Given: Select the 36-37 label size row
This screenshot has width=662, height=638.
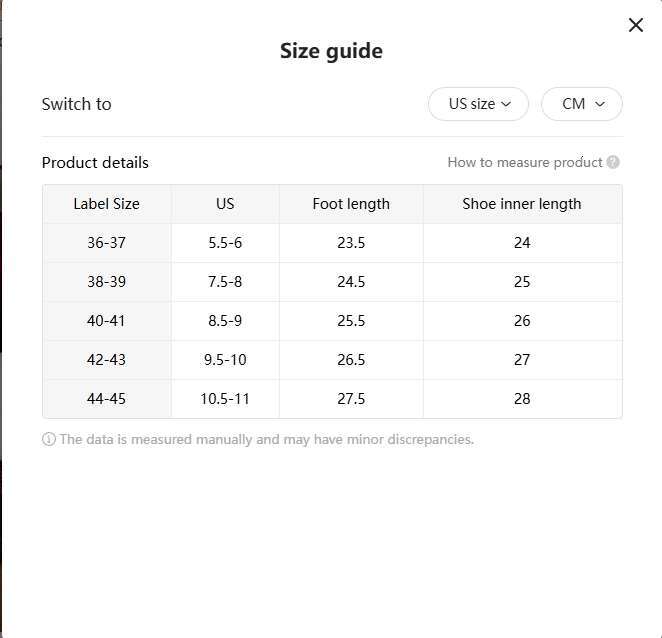Looking at the screenshot, I should pyautogui.click(x=106, y=243).
